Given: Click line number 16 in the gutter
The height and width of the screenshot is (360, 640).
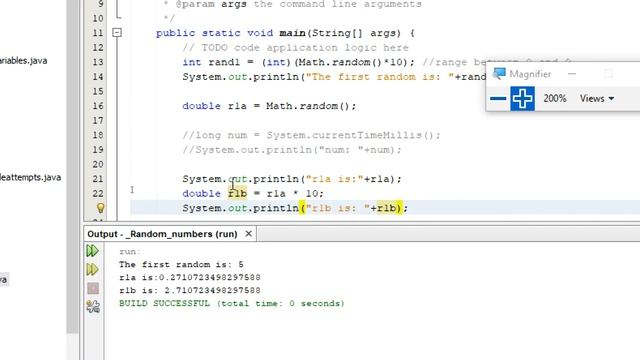Looking at the screenshot, I should [98, 106].
